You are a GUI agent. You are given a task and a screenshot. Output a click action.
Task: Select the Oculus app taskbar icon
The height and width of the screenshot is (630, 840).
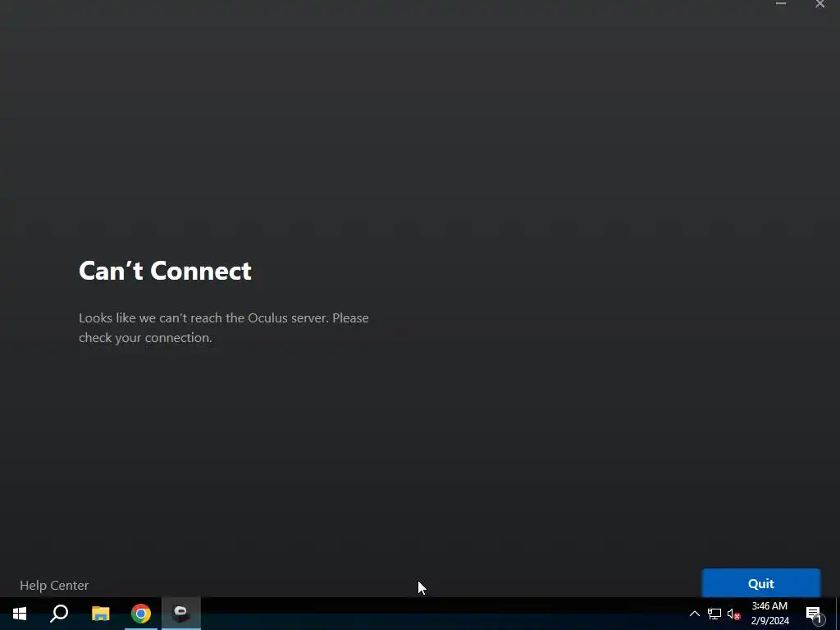click(181, 614)
